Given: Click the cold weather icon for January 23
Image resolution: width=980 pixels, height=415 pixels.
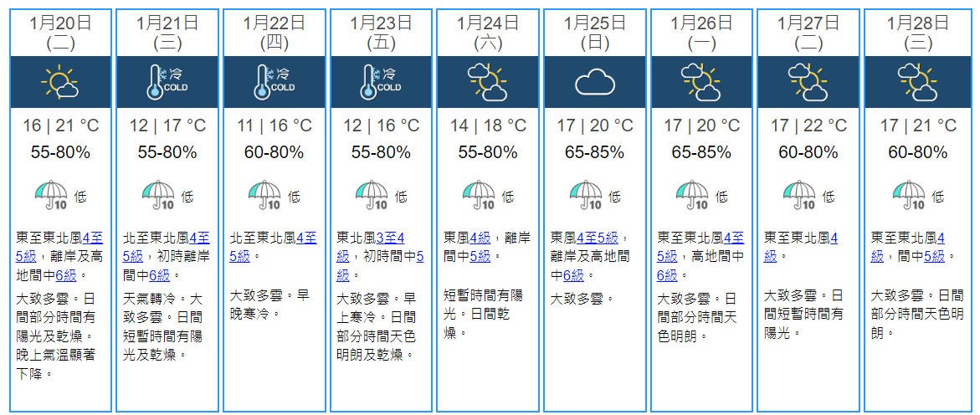Looking at the screenshot, I should coord(381,82).
